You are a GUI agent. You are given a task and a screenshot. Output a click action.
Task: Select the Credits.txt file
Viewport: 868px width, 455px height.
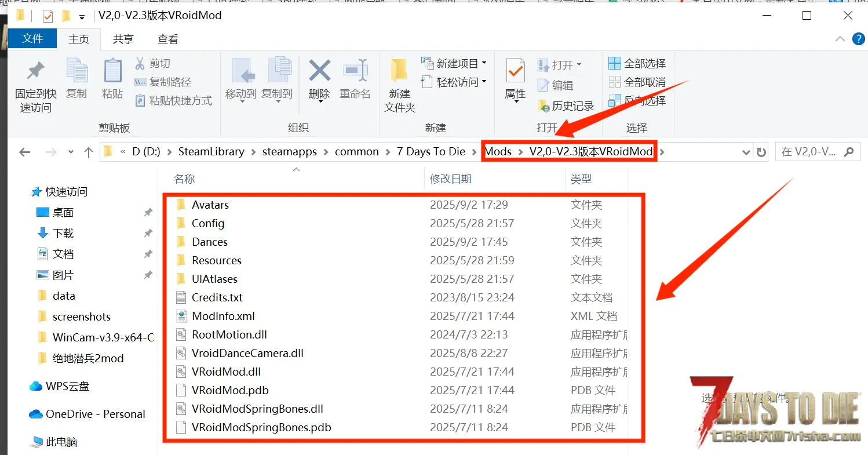pos(217,297)
